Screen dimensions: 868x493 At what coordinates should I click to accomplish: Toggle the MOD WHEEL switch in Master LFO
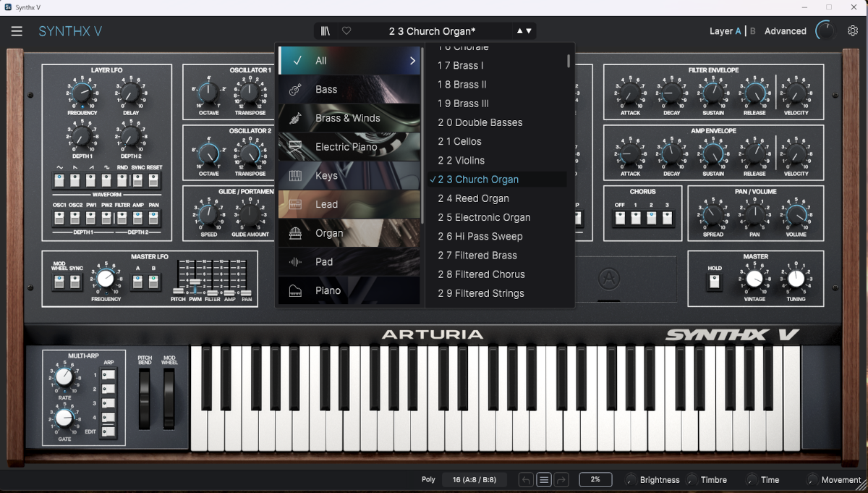tap(59, 282)
